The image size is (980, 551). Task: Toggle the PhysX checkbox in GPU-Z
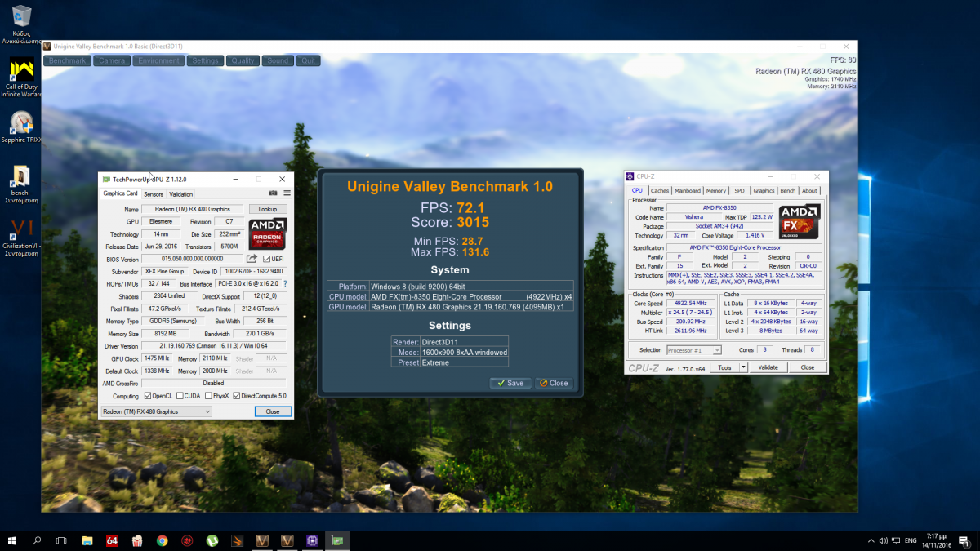click(209, 396)
